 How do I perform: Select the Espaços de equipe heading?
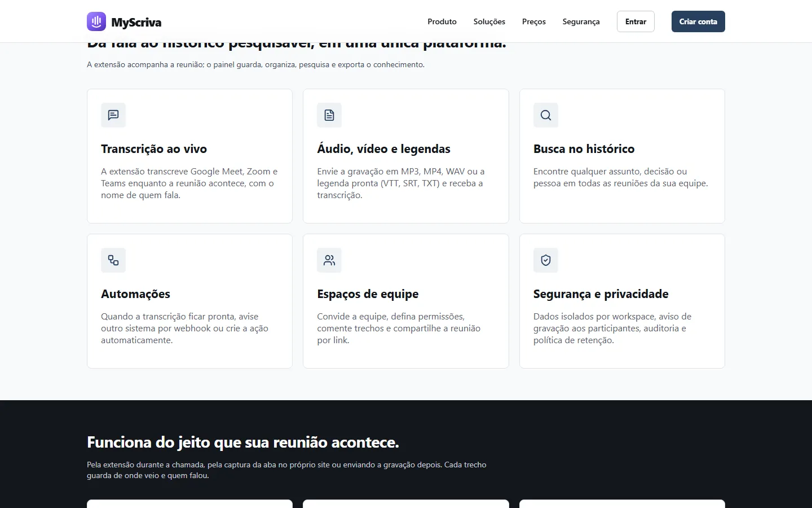(368, 294)
